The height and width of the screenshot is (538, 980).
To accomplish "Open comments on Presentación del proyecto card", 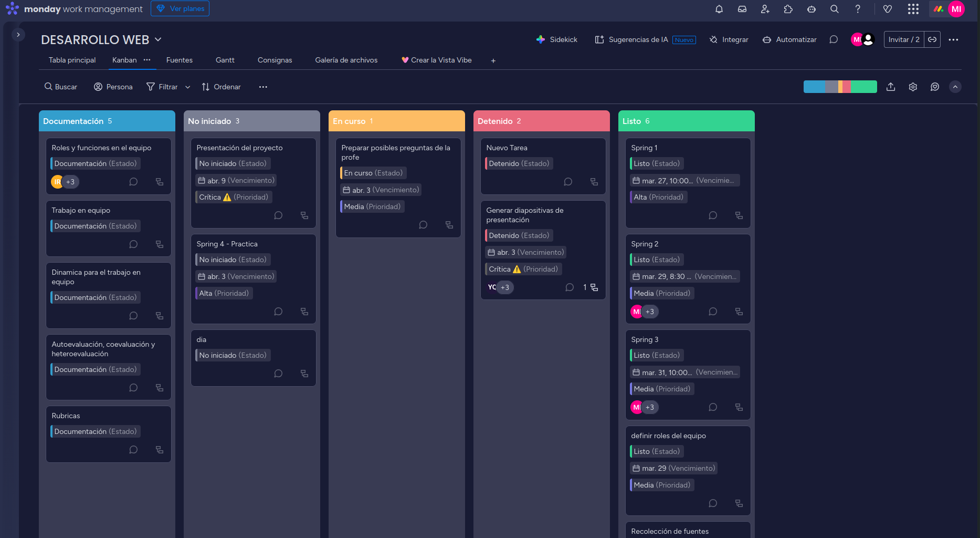I will (x=278, y=215).
